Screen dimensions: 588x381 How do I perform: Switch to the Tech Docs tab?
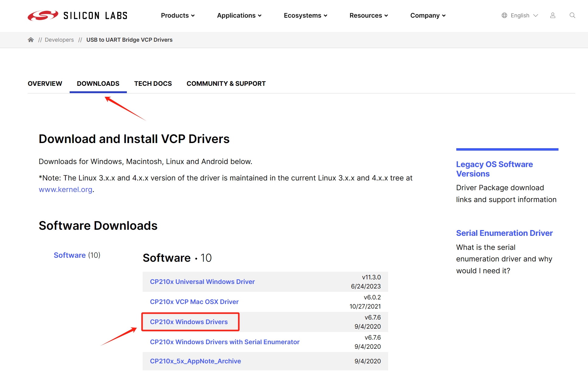pos(153,84)
